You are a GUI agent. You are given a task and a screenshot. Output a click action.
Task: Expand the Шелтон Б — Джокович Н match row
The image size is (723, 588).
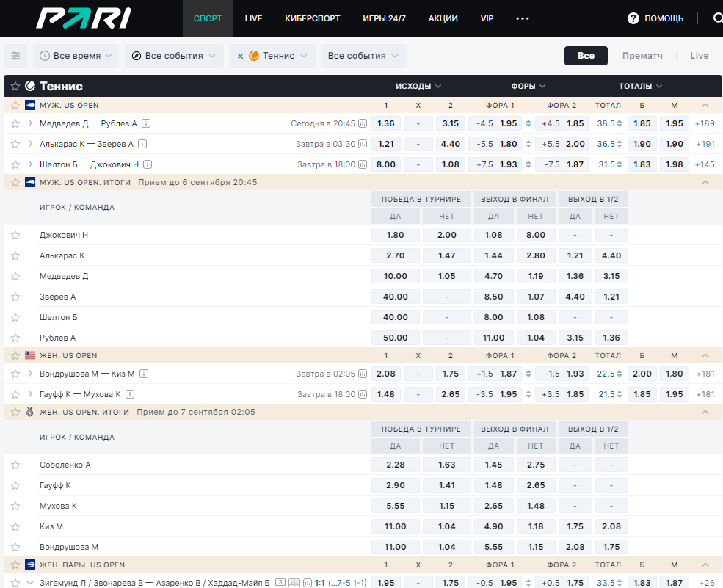tap(30, 164)
